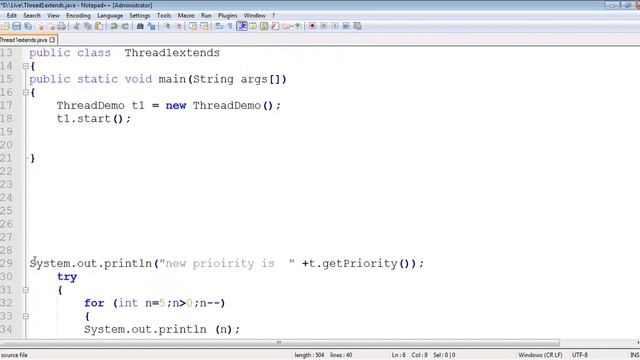640x360 pixels.
Task: Open the Settings menu
Action: point(140,16)
